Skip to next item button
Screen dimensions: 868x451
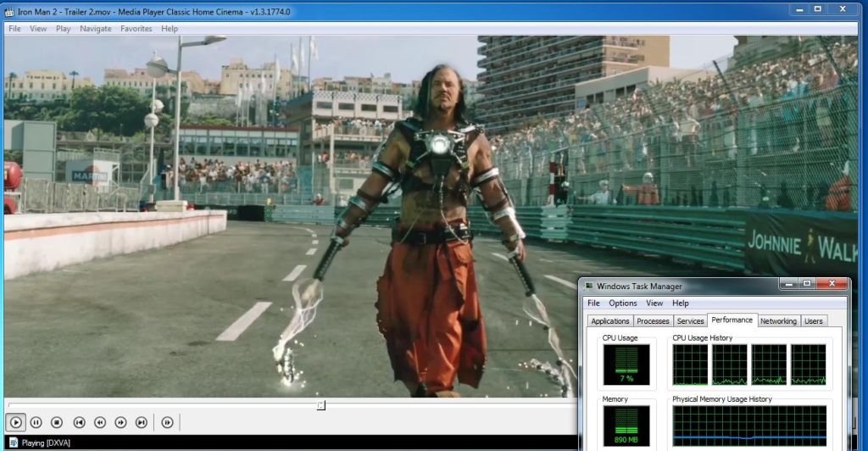142,423
